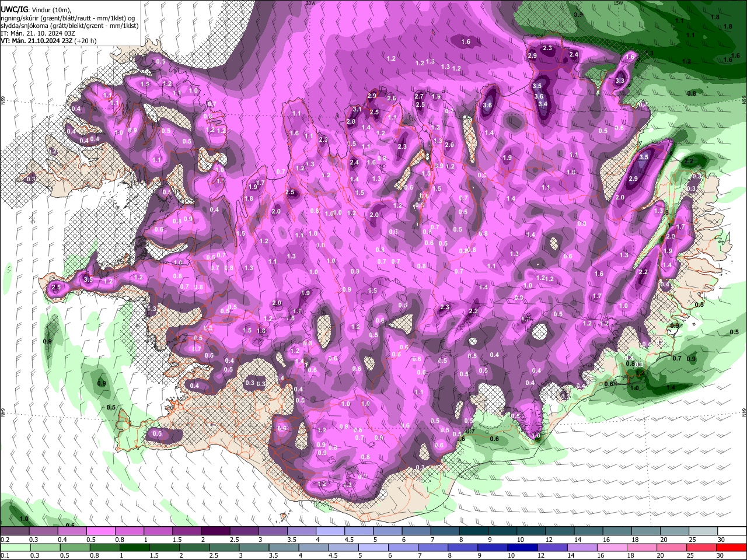Screen dimensions: 747x560
Task: Click the 3.1 precipitation value on the map
Action: [x=357, y=109]
